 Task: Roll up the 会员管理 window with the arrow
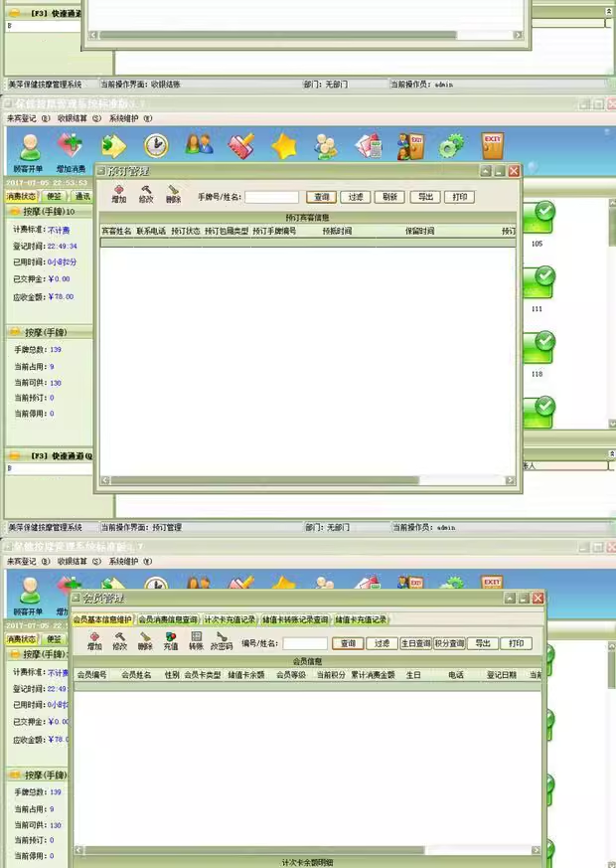pyautogui.click(x=510, y=598)
